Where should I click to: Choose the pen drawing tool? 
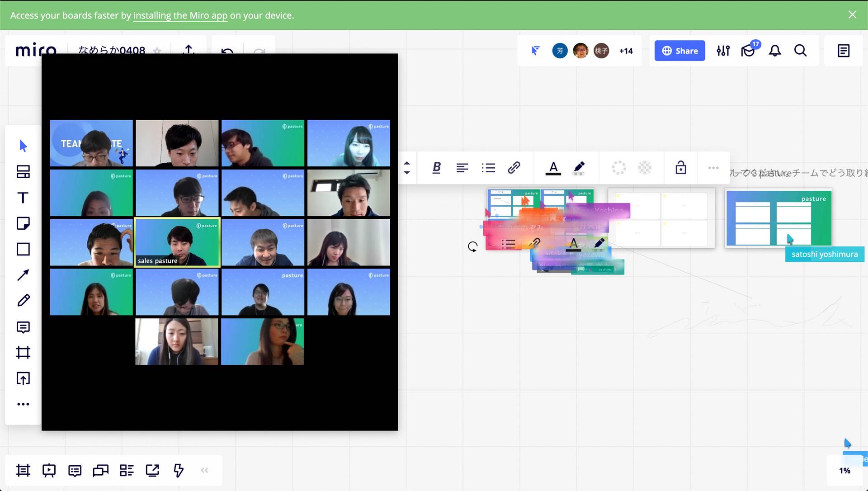23,301
